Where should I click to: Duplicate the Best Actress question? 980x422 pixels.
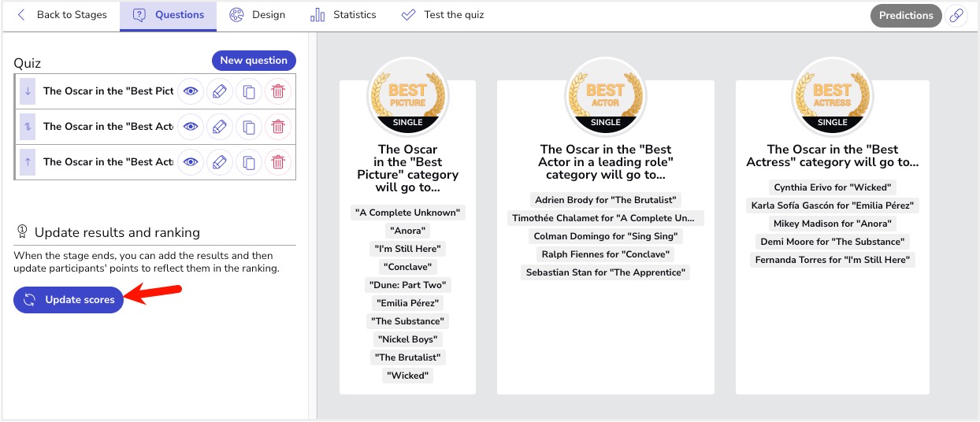pyautogui.click(x=249, y=162)
